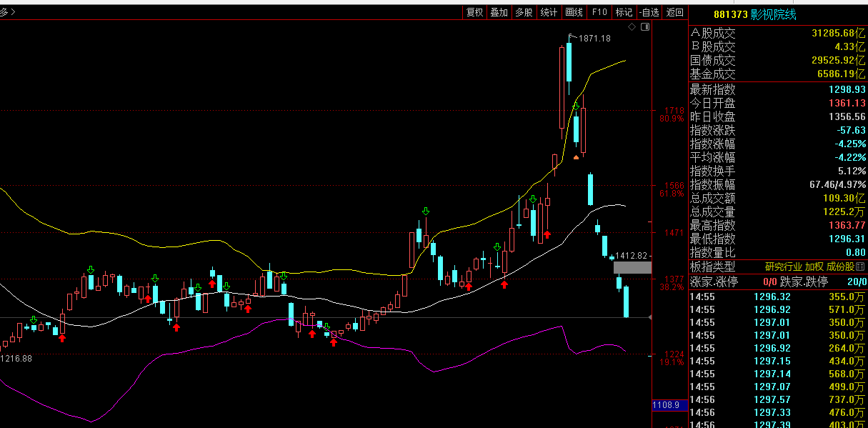868x428 pixels.
Task: Click the 今日开盘 value 1361.13
Action: 847,104
